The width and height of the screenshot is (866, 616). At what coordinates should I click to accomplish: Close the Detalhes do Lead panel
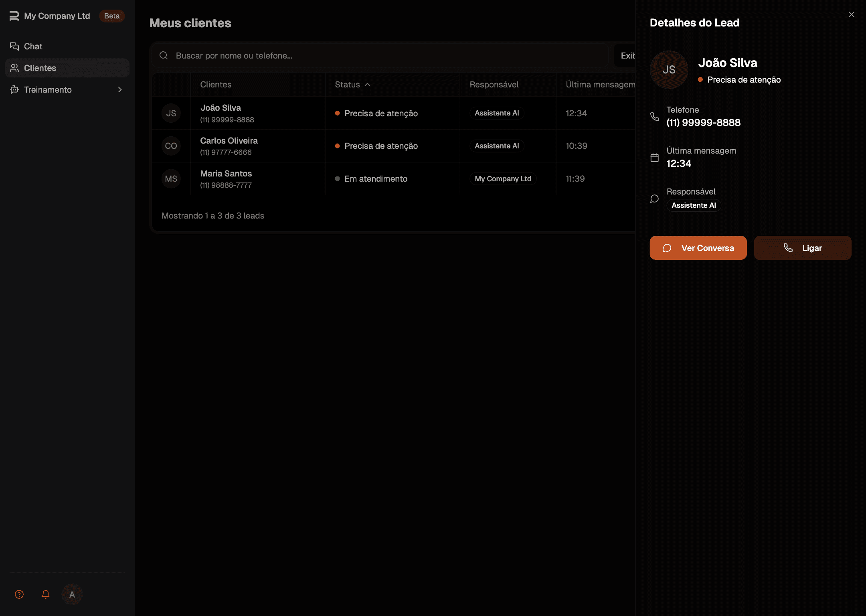(x=852, y=14)
